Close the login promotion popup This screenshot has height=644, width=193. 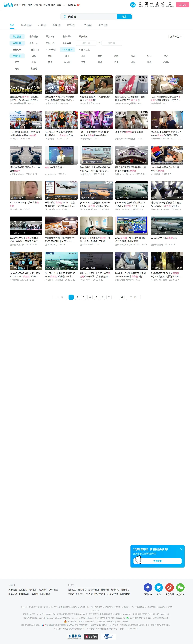pos(181,549)
